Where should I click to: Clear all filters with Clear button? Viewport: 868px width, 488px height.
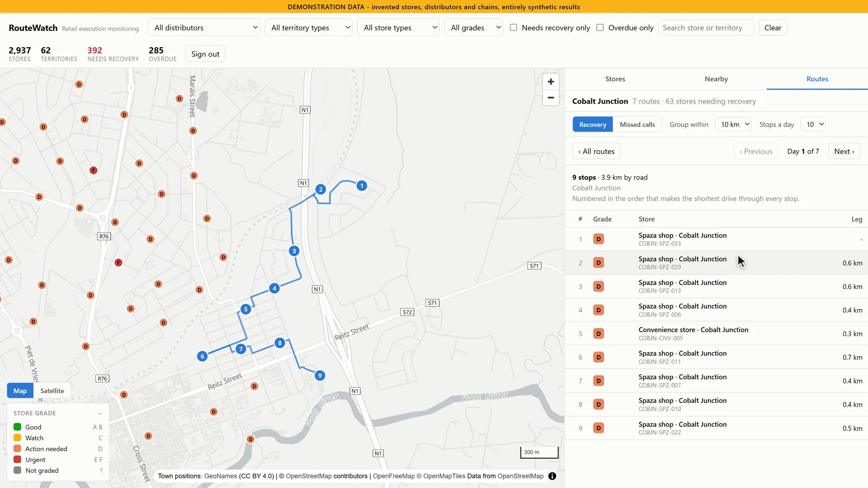pos(773,28)
